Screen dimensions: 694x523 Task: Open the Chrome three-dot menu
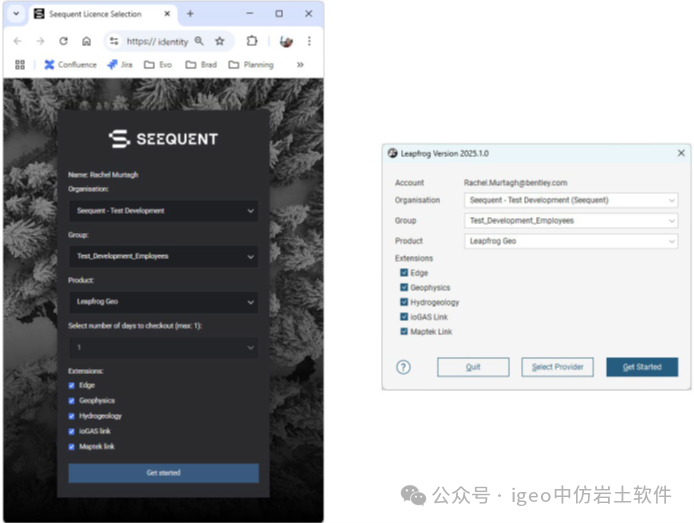pyautogui.click(x=309, y=41)
